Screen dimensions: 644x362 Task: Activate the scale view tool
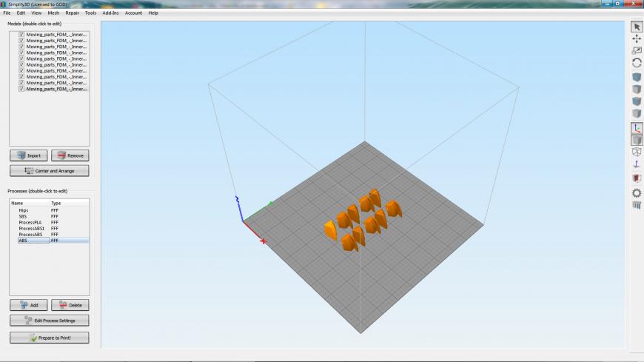[x=637, y=50]
